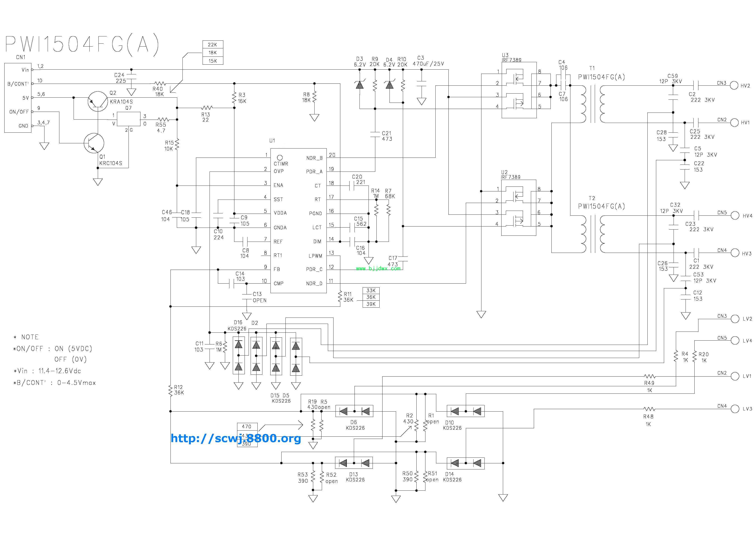Image resolution: width=756 pixels, height=537 pixels.
Task: Click the T2 transformer symbol
Action: pyautogui.click(x=593, y=234)
